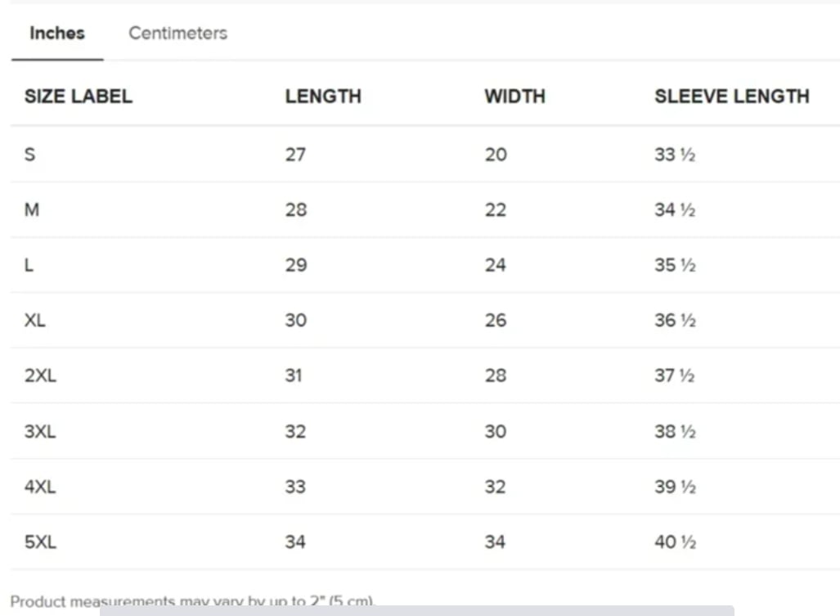The height and width of the screenshot is (616, 840).
Task: Click the SLEEVE LENGTH column header
Action: point(731,97)
